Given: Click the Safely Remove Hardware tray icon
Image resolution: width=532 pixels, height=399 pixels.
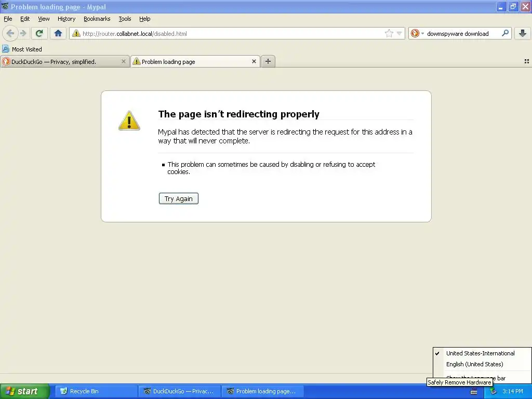Looking at the screenshot, I should point(494,392).
